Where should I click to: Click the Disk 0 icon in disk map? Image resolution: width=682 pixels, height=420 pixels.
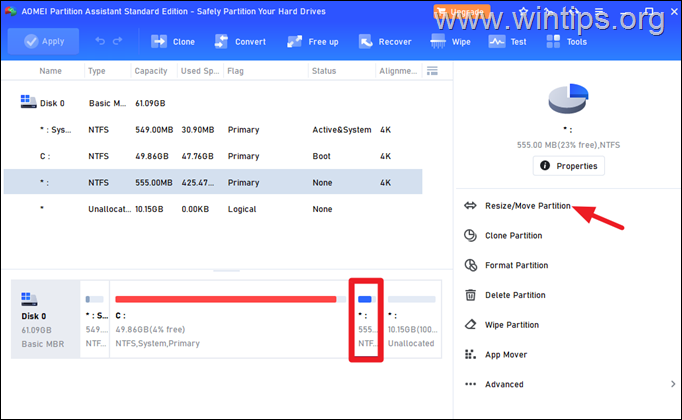point(29,299)
